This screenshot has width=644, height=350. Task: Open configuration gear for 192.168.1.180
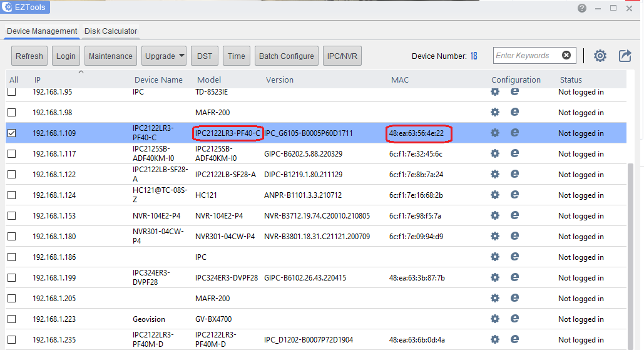point(495,236)
